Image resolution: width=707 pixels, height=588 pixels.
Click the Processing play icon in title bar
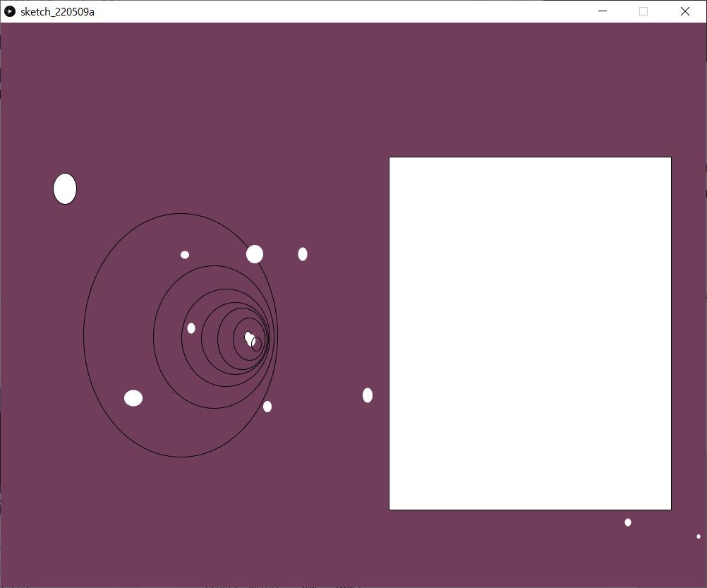point(10,11)
